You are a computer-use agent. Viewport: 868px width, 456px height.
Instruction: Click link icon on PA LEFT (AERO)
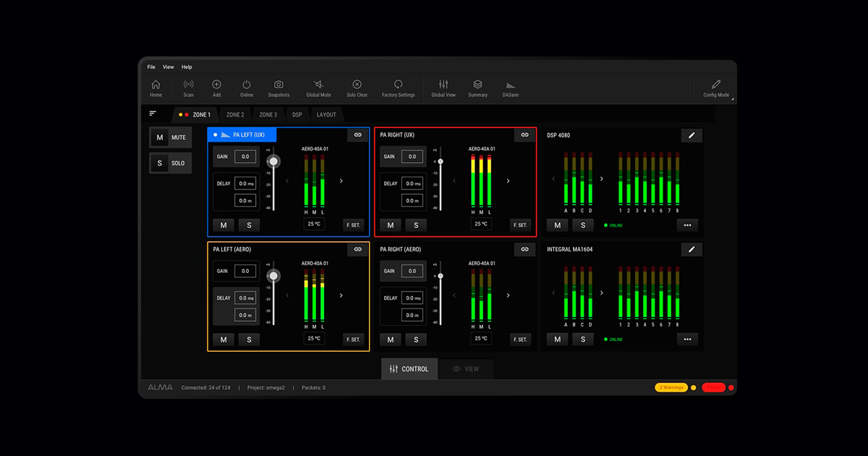pyautogui.click(x=358, y=249)
